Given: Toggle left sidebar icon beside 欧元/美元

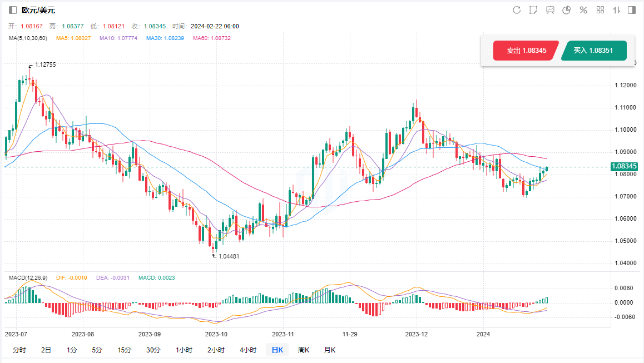Looking at the screenshot, I should [13, 10].
